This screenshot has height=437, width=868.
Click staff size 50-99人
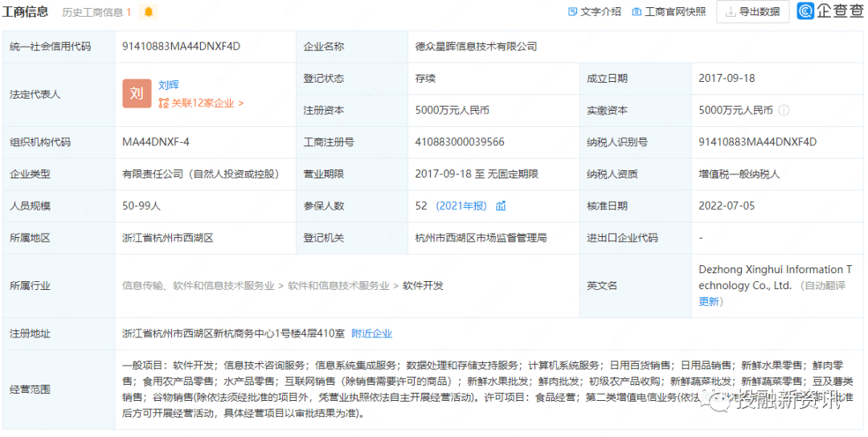pos(141,206)
